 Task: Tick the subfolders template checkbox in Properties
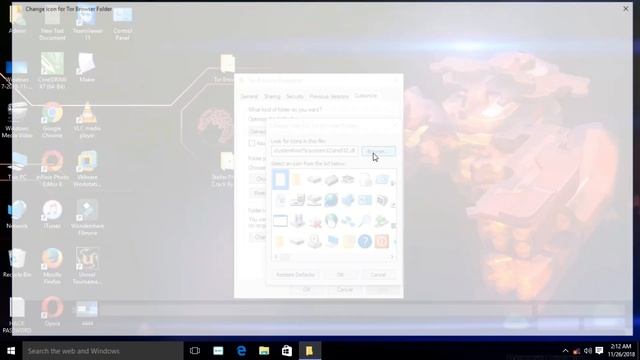(252, 143)
